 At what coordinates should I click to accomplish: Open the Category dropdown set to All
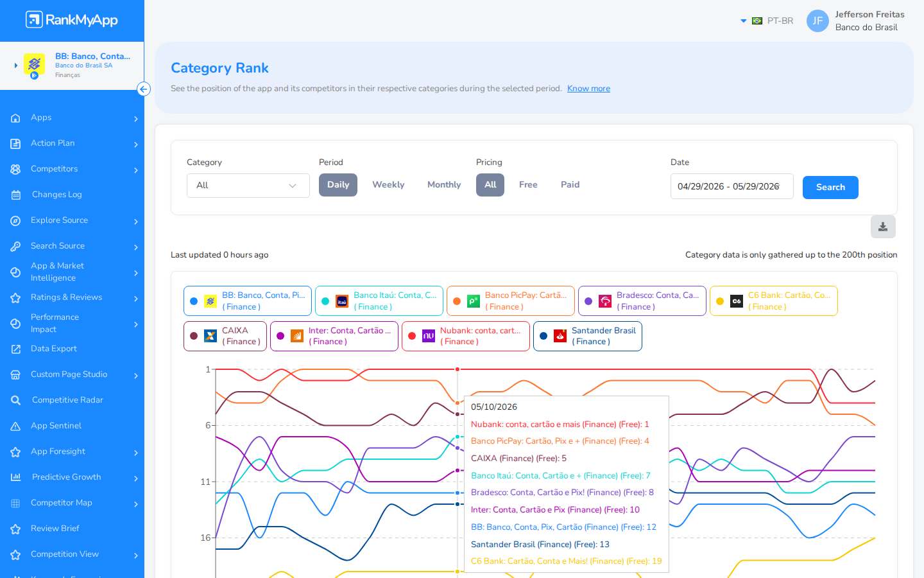coord(248,186)
